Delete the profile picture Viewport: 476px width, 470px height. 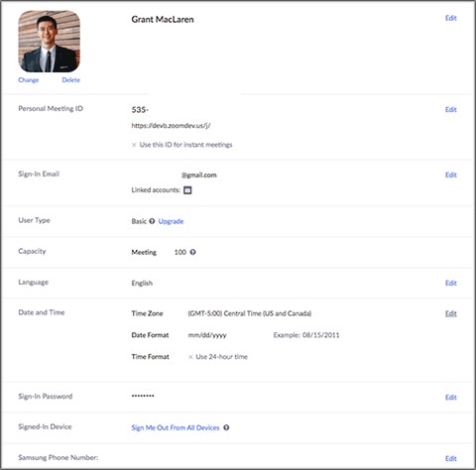[x=71, y=80]
